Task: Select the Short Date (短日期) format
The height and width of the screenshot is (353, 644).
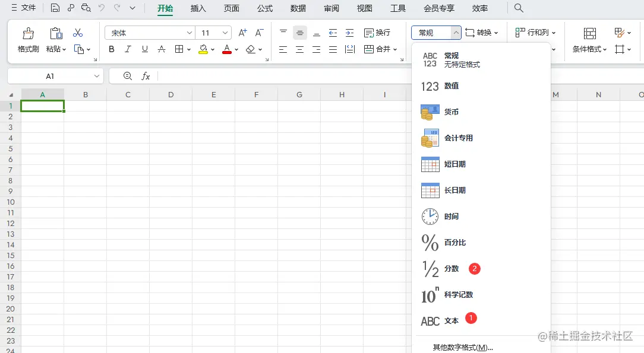Action: [481, 164]
